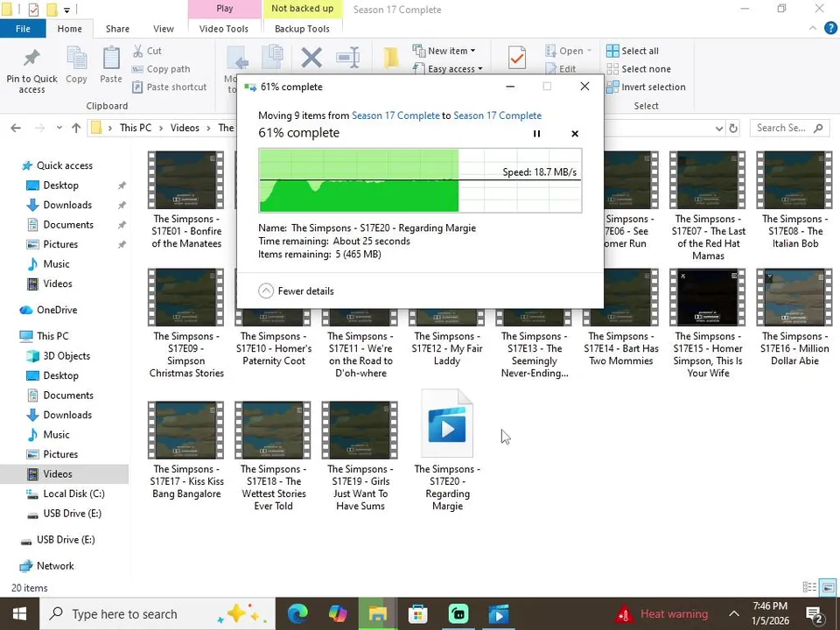Select the Home ribbon tab

click(70, 29)
